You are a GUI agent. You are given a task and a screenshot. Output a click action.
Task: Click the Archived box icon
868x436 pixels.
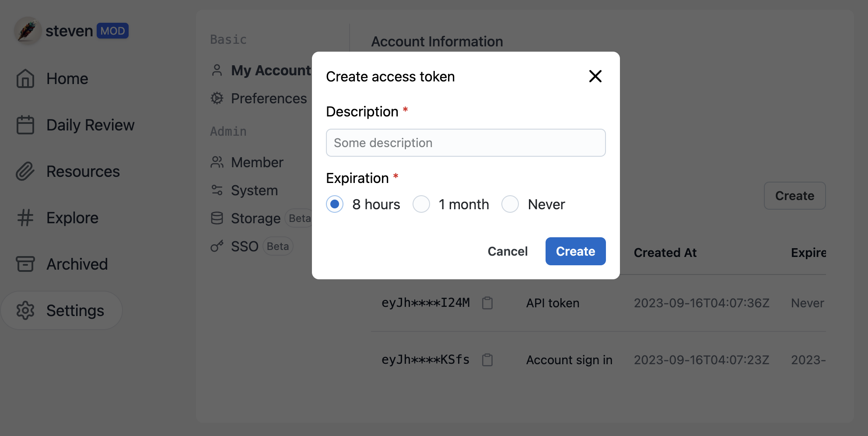pos(25,264)
